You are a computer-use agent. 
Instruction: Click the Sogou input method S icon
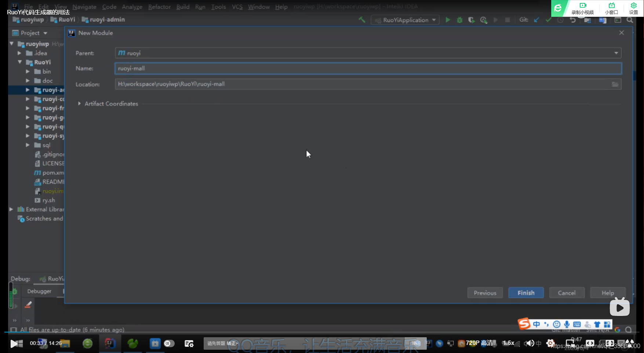point(524,324)
